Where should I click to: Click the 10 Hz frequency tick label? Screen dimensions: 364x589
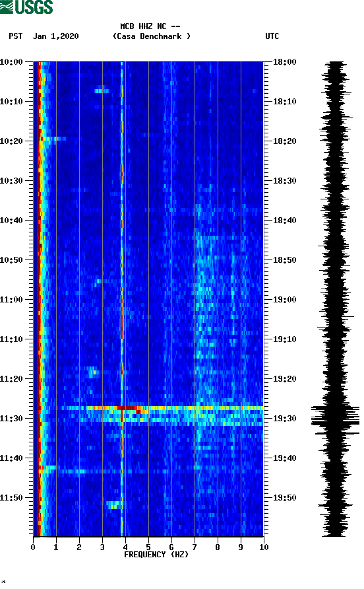coord(264,547)
